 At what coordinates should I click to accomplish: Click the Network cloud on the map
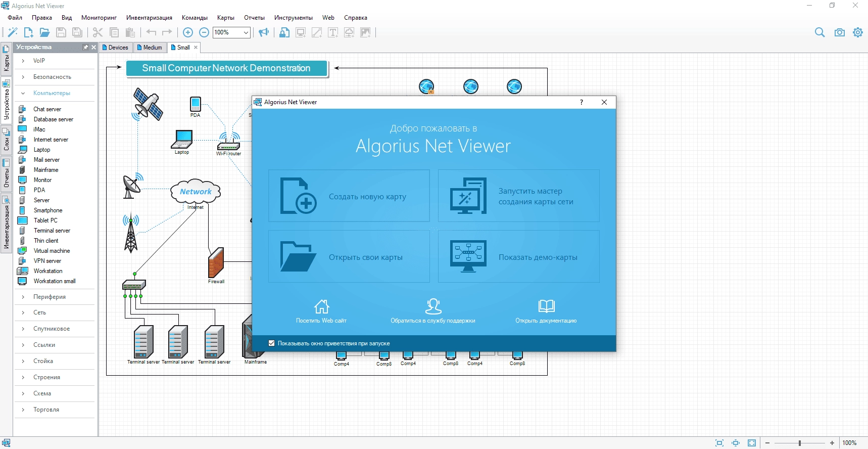pos(196,192)
